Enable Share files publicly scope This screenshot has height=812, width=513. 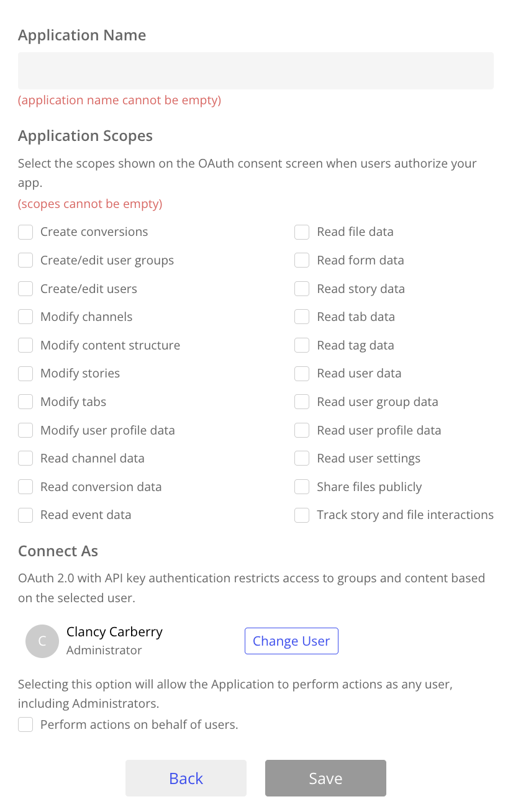(302, 487)
